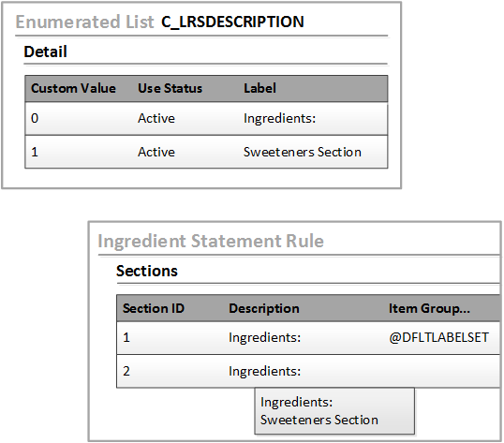Select Section ID 1 row number
Image resolution: width=504 pixels, height=443 pixels.
click(x=126, y=337)
